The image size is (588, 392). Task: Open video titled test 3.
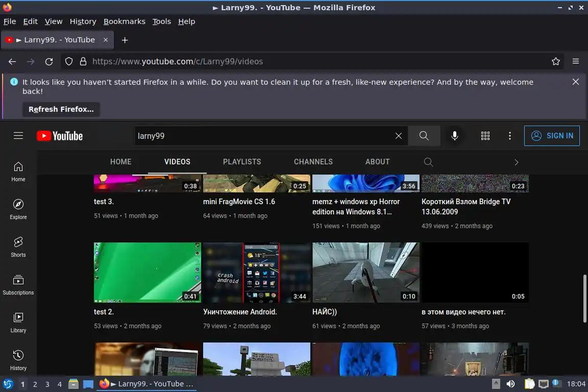tap(104, 202)
